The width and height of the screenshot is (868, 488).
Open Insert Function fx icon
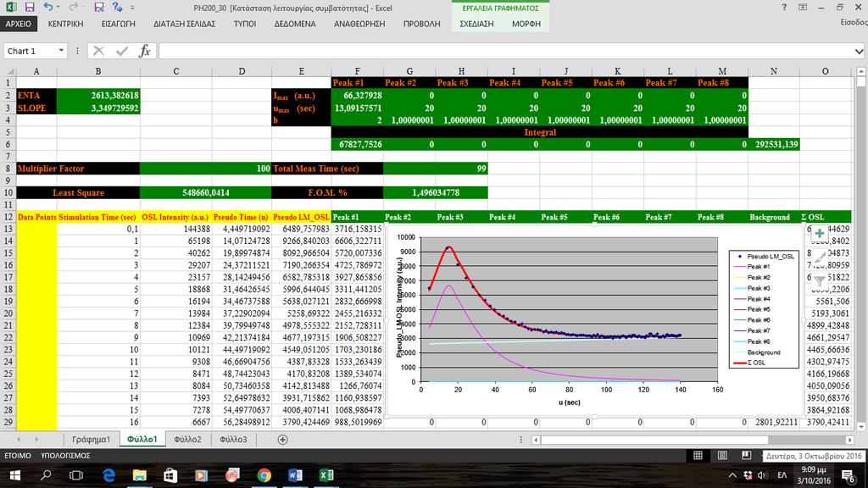pyautogui.click(x=144, y=51)
